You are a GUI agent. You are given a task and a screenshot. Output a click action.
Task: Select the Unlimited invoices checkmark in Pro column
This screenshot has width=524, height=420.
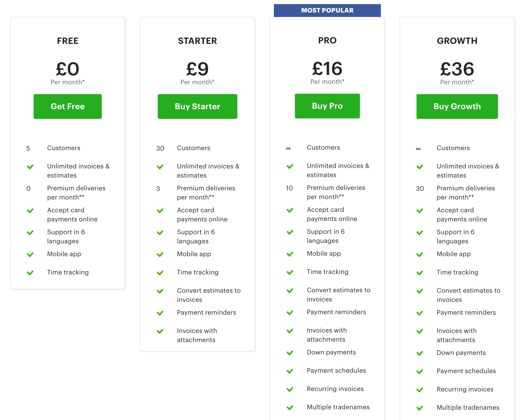290,166
